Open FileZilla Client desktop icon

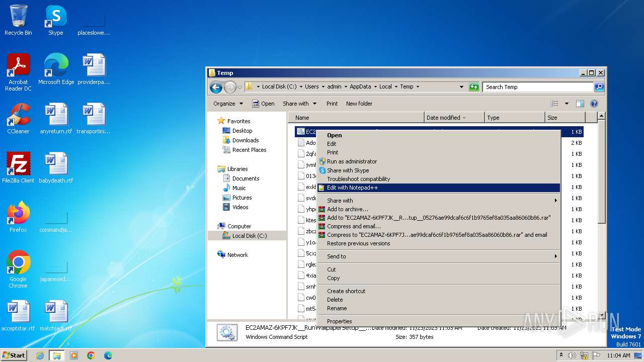click(18, 168)
